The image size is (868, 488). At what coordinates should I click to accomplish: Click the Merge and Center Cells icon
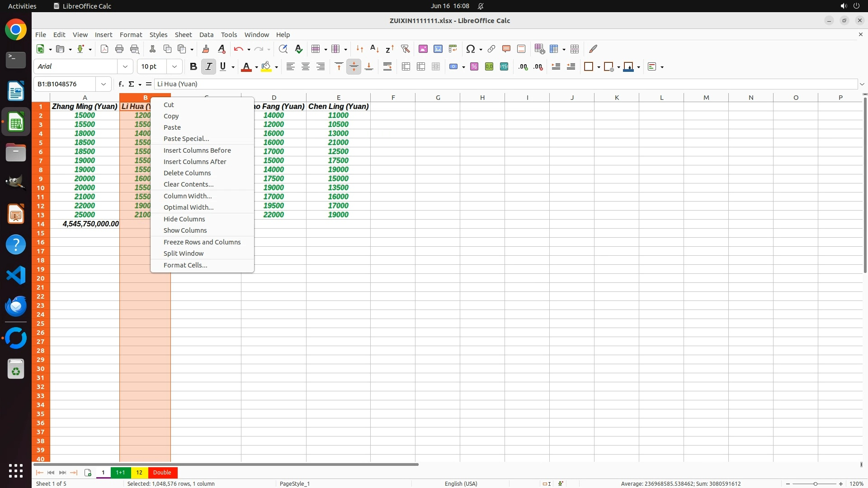(406, 66)
